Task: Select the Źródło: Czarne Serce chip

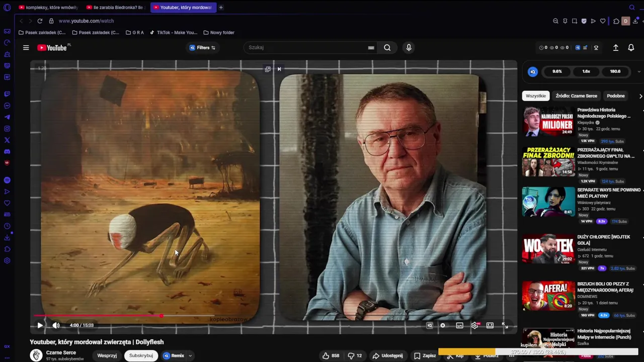Action: [x=576, y=96]
